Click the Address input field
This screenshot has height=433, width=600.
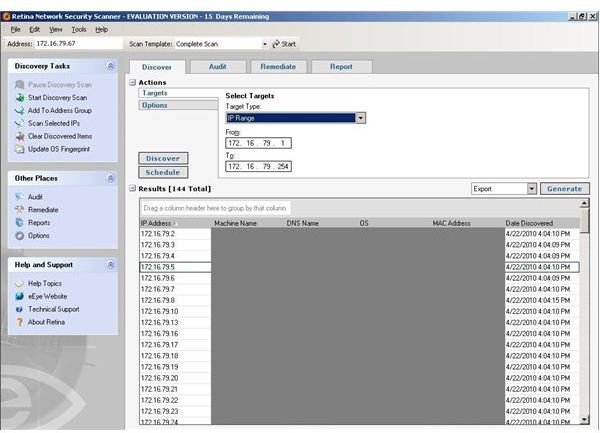78,44
